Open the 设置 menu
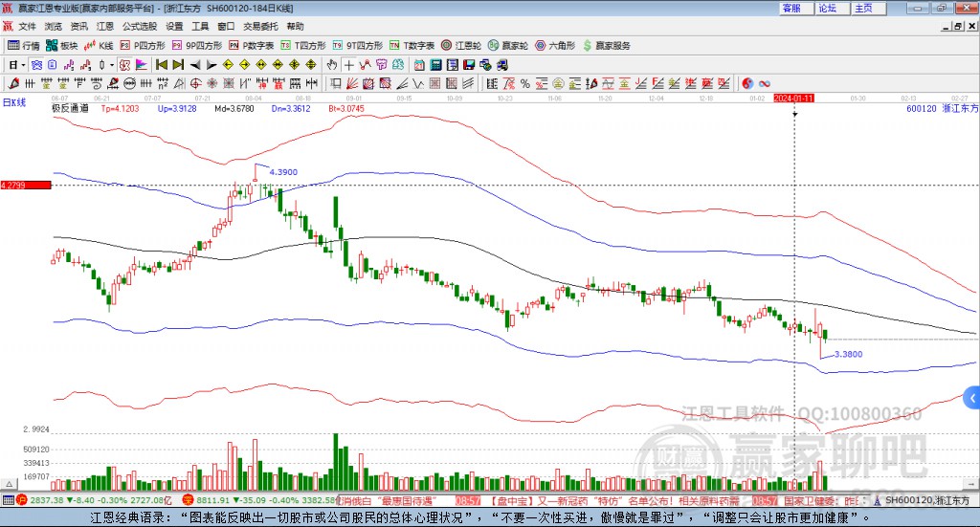The image size is (980, 527). click(174, 26)
